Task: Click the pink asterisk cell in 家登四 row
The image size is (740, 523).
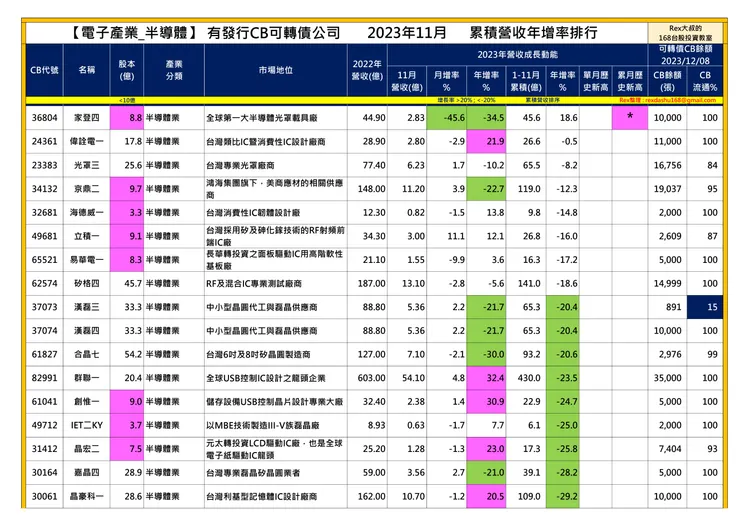Action: point(630,118)
